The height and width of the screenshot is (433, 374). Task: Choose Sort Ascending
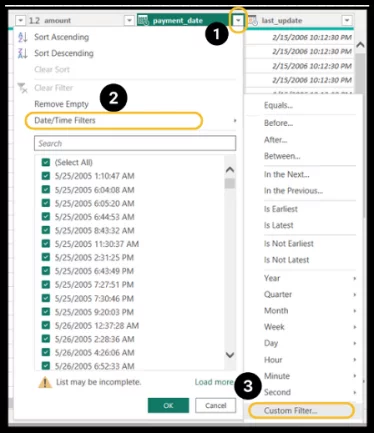pos(61,37)
